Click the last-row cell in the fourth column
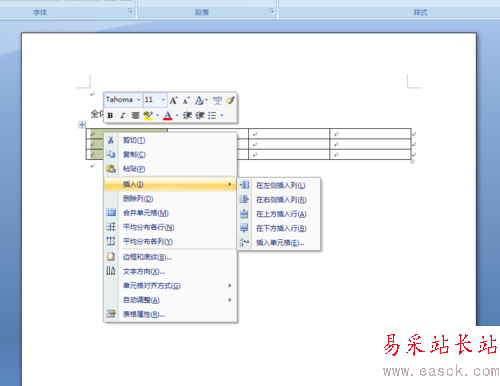 pos(370,155)
